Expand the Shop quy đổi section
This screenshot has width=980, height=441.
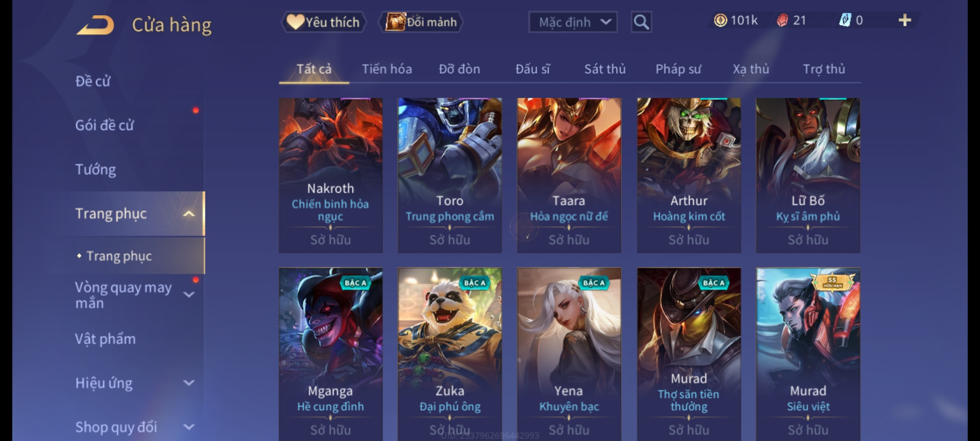pyautogui.click(x=189, y=427)
